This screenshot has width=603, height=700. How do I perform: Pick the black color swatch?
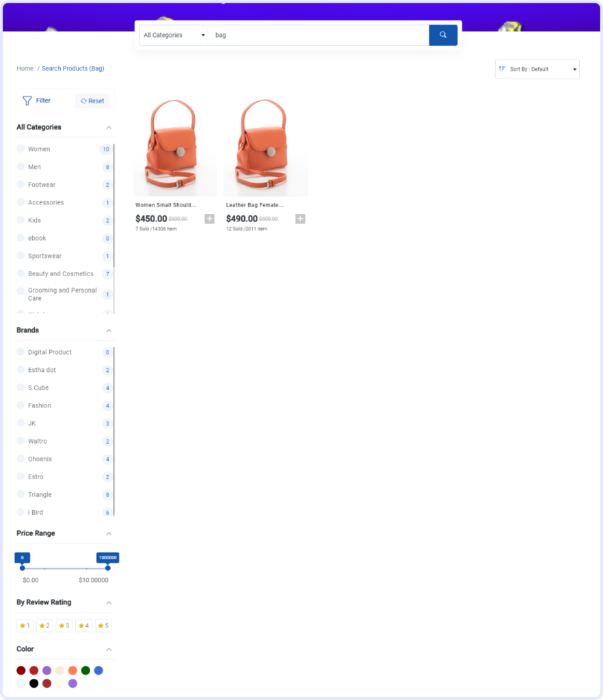point(34,683)
